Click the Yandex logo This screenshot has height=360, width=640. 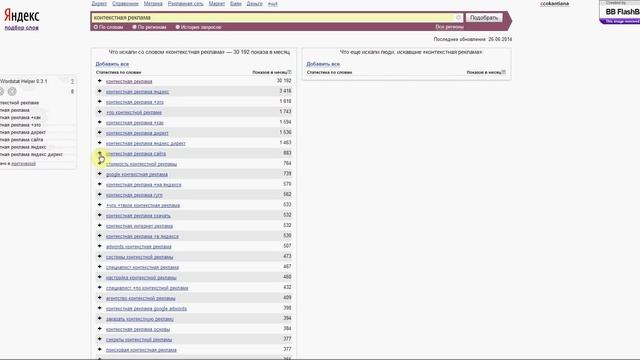click(x=22, y=16)
